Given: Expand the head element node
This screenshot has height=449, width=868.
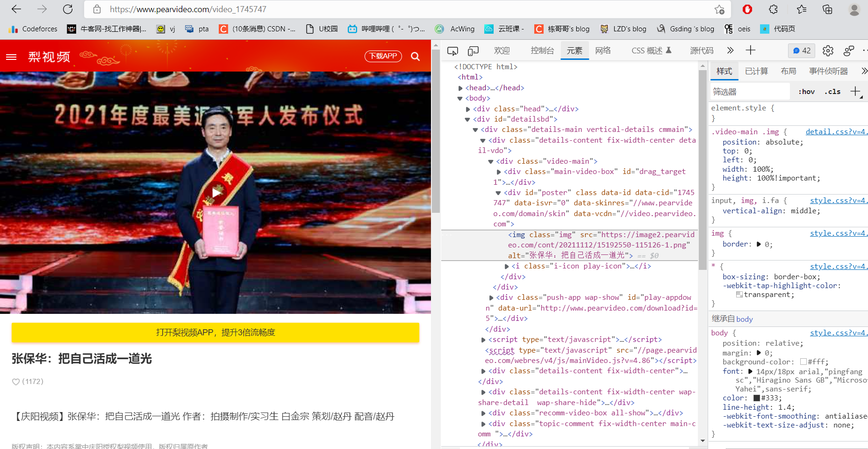Looking at the screenshot, I should coord(460,88).
